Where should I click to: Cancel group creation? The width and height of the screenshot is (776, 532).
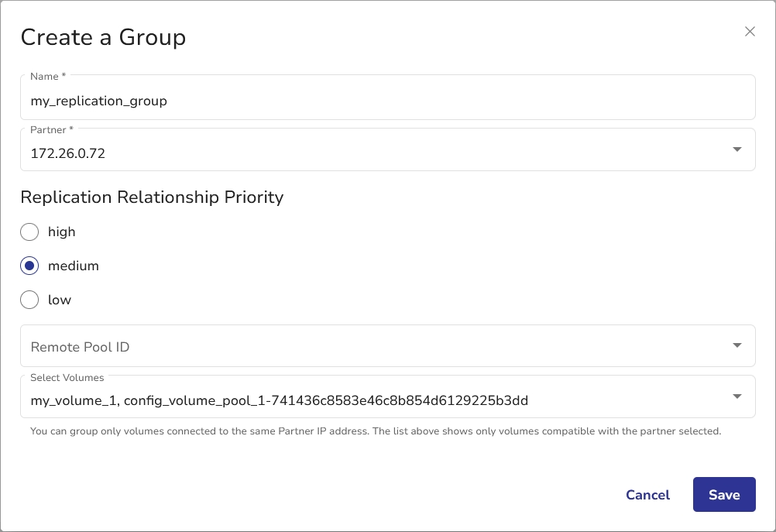coord(647,495)
